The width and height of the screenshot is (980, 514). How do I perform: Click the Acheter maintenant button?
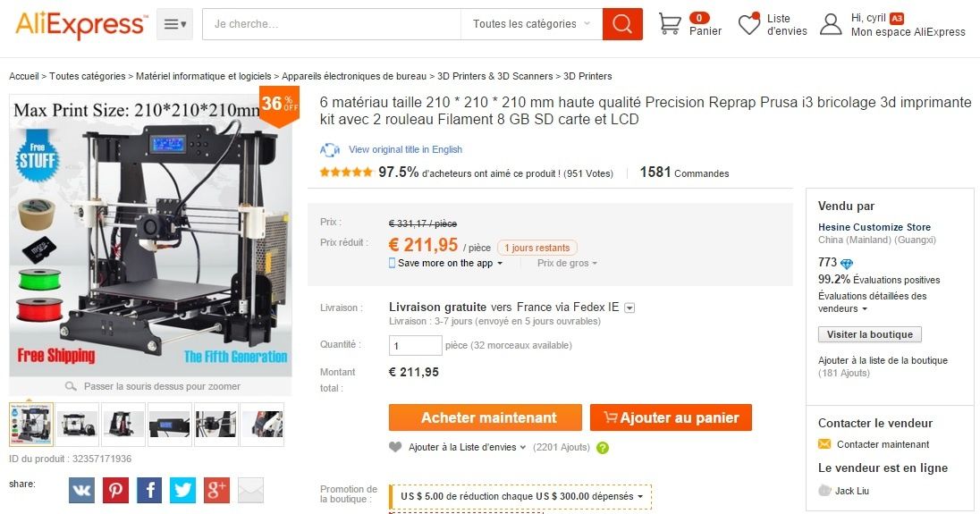[485, 417]
